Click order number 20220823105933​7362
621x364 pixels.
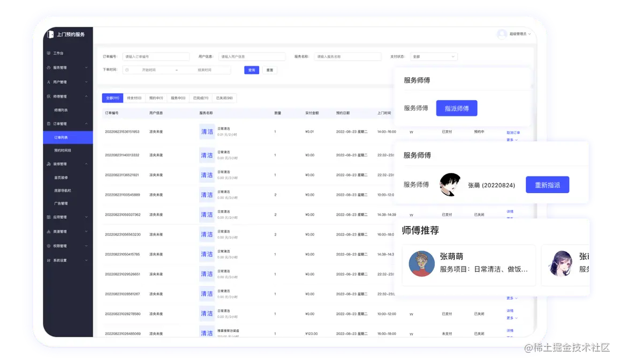coord(123,215)
